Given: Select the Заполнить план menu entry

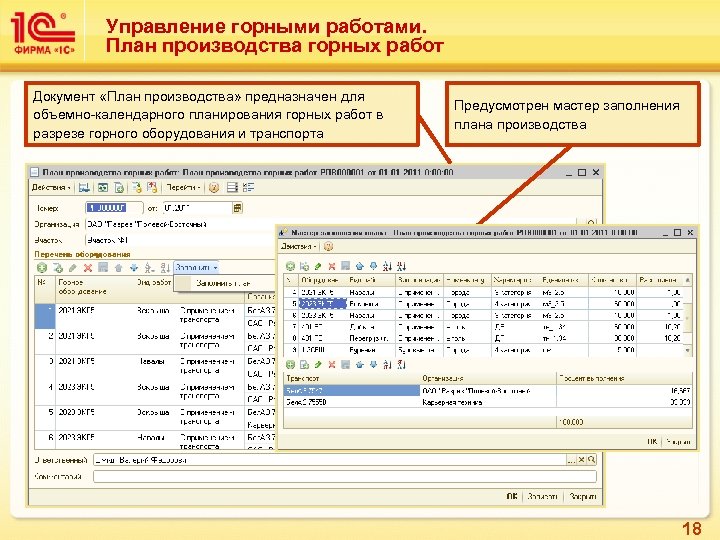Looking at the screenshot, I should 223,283.
